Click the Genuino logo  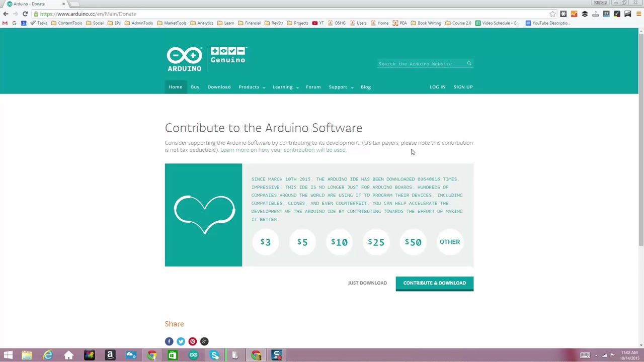point(228,55)
